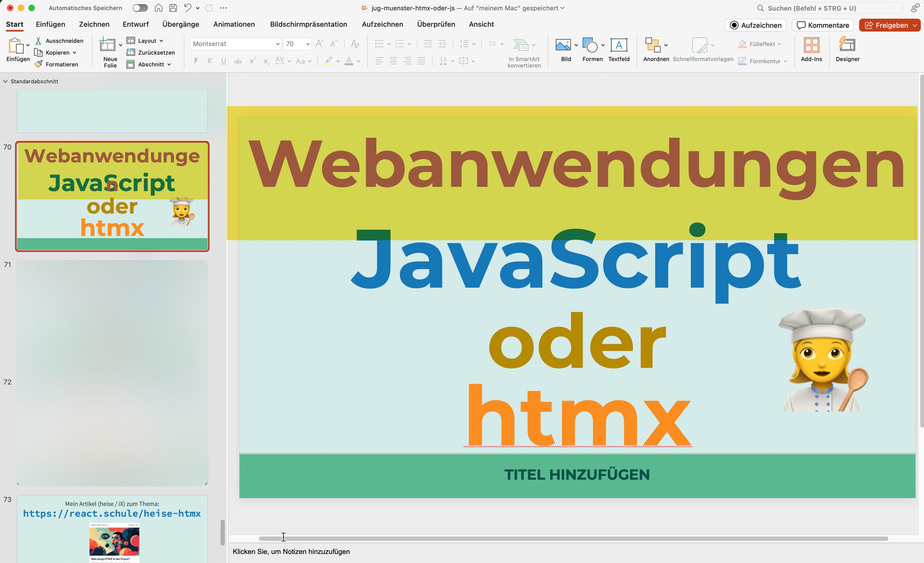The image size is (924, 563).
Task: Go to the Animationen tab
Action: coord(234,24)
